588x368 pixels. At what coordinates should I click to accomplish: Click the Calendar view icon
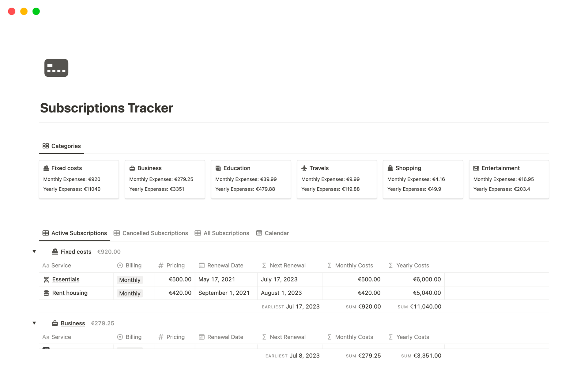pyautogui.click(x=259, y=233)
